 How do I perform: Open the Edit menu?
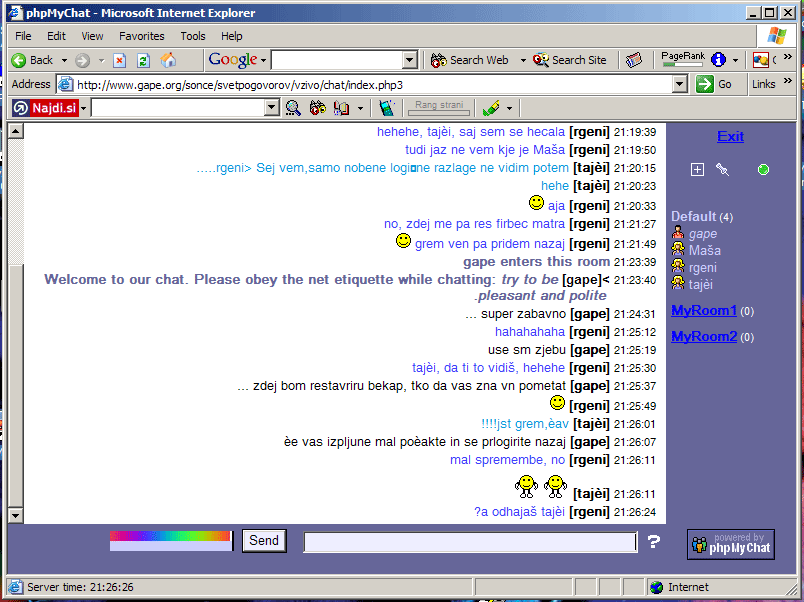point(56,36)
